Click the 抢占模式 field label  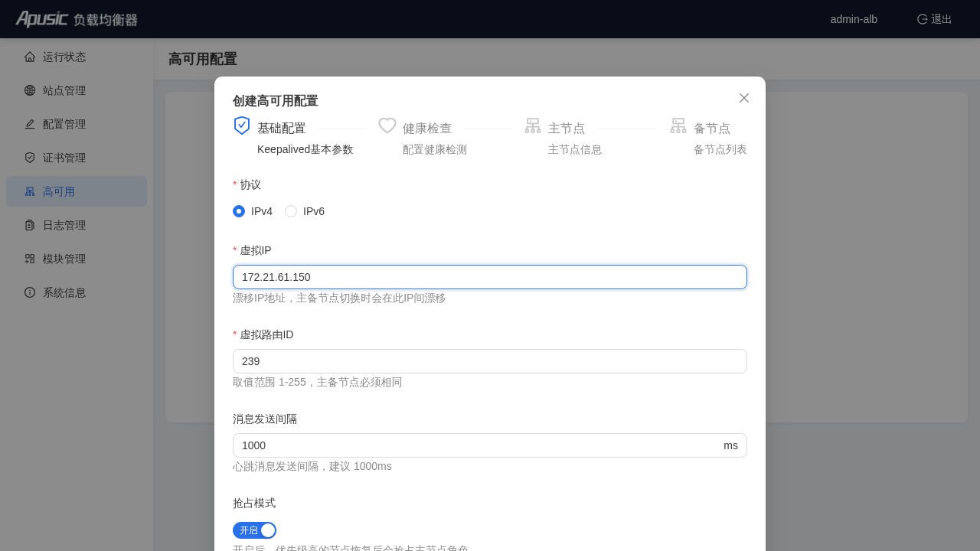(254, 503)
